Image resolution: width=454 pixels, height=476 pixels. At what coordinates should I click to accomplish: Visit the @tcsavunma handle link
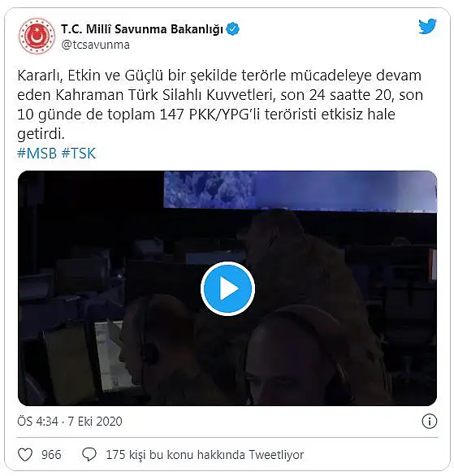point(95,45)
